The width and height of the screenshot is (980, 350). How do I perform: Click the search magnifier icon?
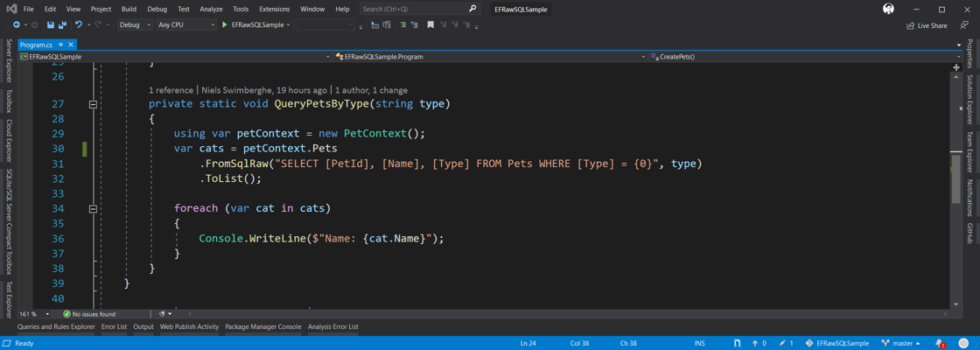pos(472,9)
